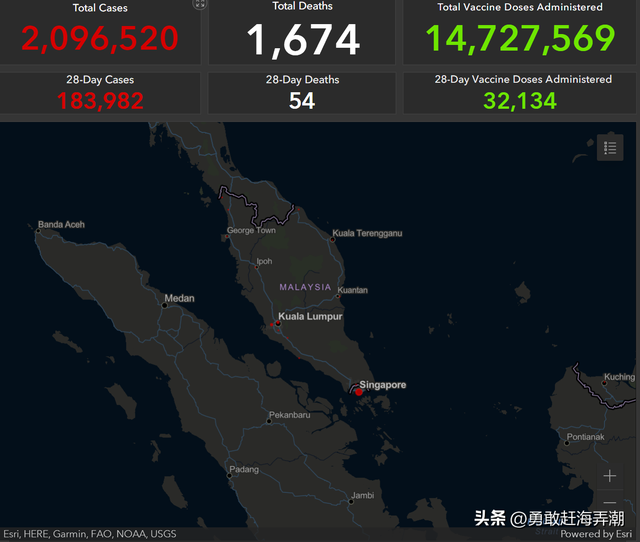
Task: Click the Kuala Terengganu label
Action: pos(367,233)
